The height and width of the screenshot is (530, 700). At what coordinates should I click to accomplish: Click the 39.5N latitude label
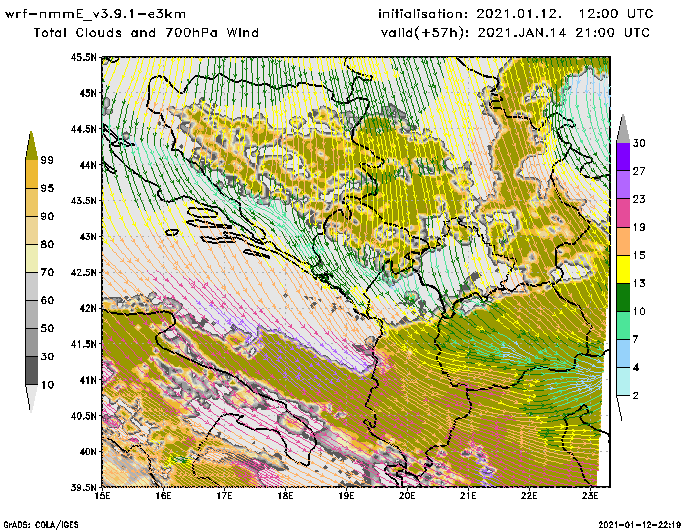(x=83, y=487)
